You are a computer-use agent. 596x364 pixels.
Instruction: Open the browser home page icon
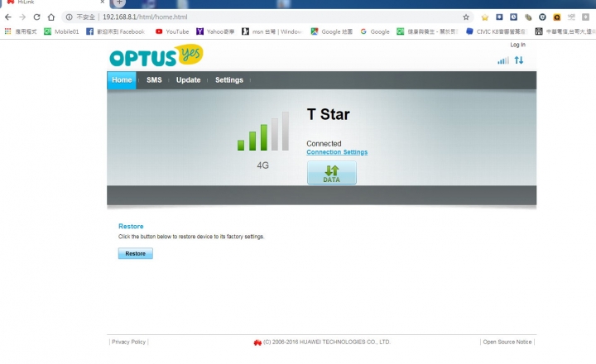(51, 17)
